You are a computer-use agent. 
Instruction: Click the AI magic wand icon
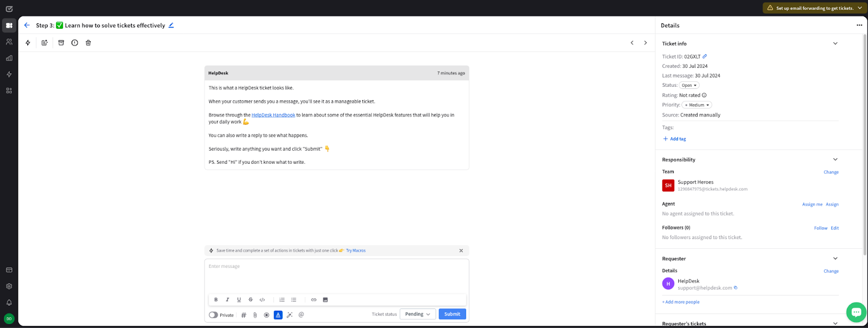290,315
